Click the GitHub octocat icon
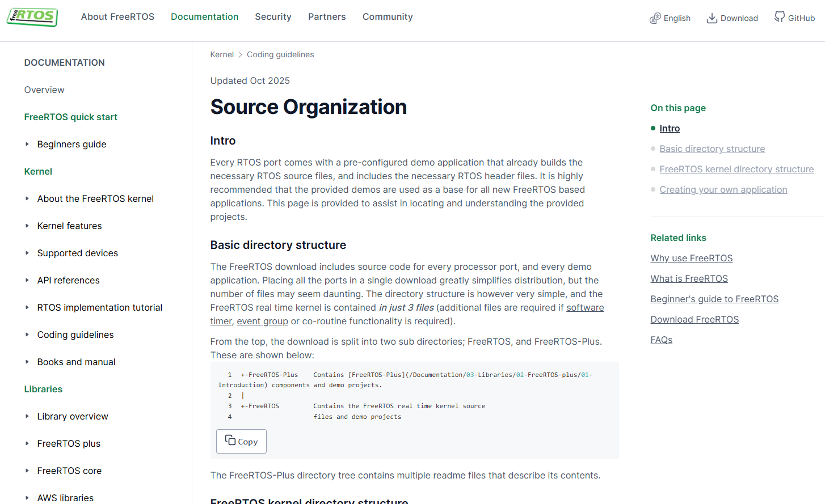The image size is (825, 504). (x=780, y=17)
